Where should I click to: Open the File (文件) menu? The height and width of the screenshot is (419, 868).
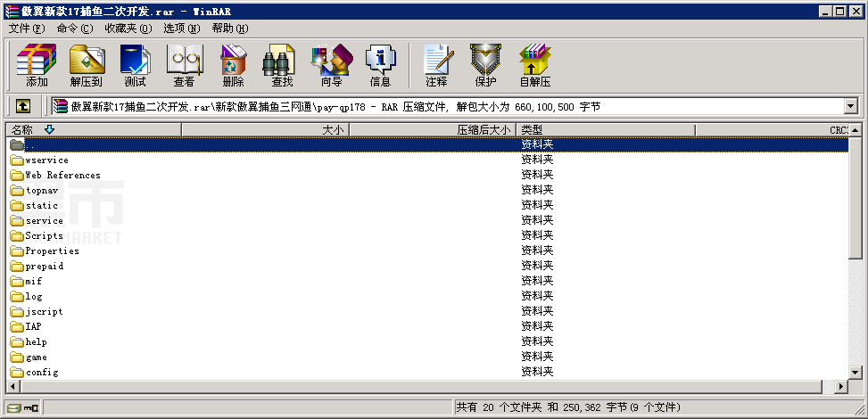[27, 29]
